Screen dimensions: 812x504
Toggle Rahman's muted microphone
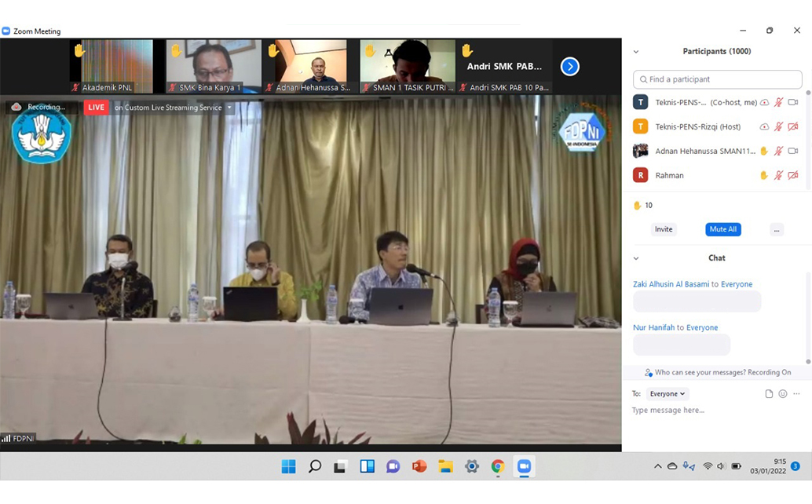click(778, 175)
